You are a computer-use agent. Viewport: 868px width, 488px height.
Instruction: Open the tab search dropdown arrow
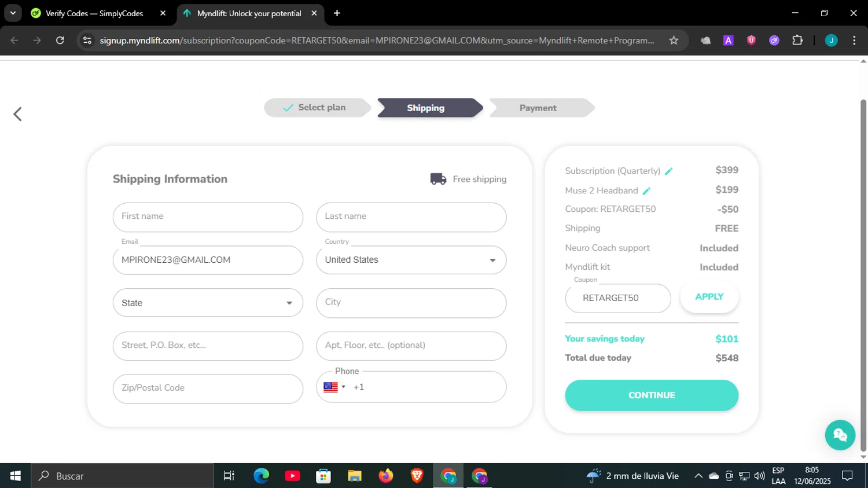13,13
